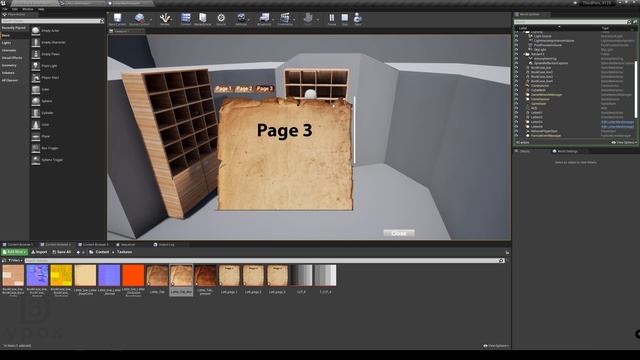640x360 pixels.
Task: Select Empty Pawn in Place Actors
Action: [47, 54]
